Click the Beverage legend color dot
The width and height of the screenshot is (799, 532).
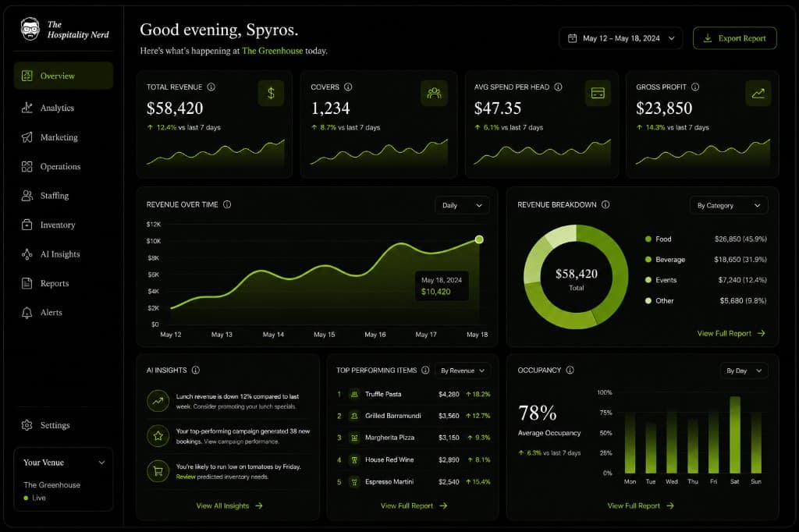(648, 260)
